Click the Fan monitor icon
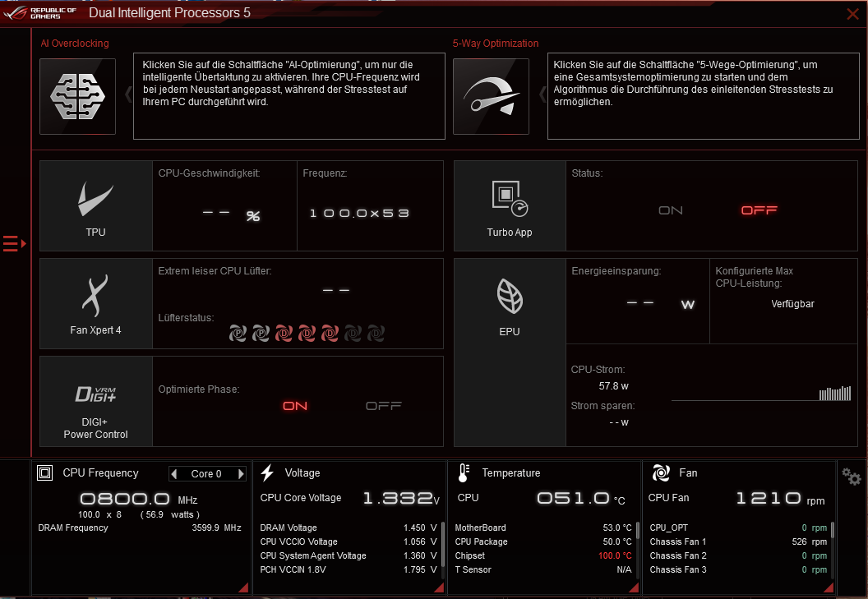The height and width of the screenshot is (599, 868). pyautogui.click(x=661, y=472)
